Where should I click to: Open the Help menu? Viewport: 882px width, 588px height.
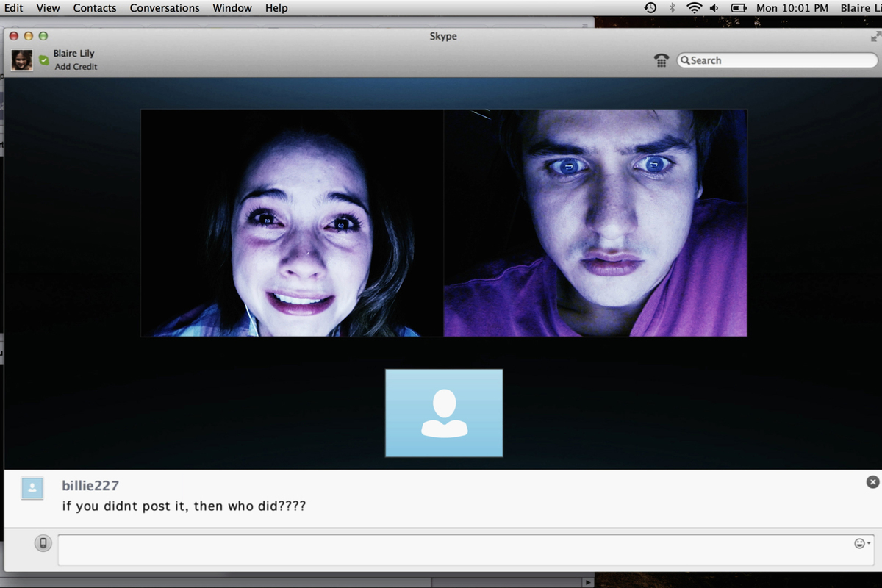point(276,8)
